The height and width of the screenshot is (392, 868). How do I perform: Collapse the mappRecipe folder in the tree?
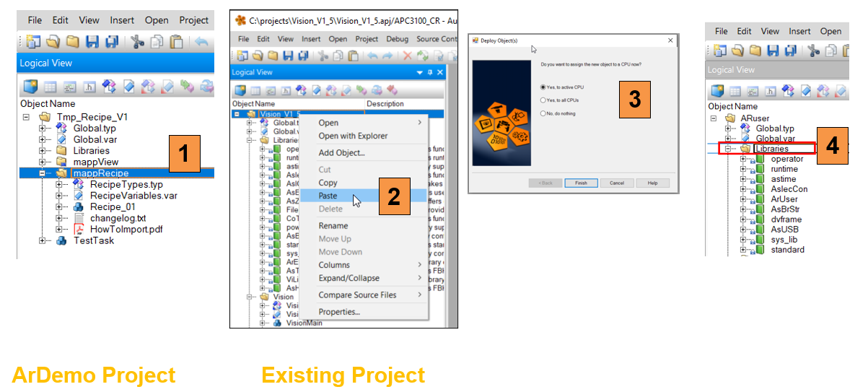(x=43, y=173)
